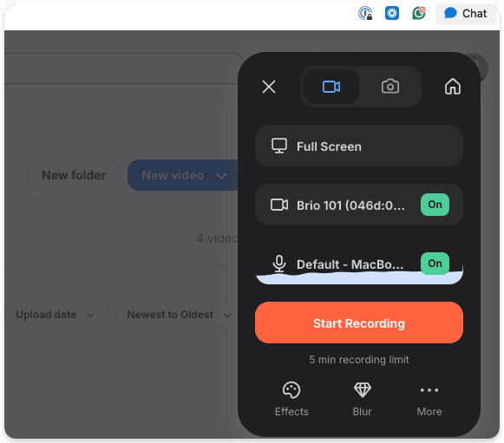Open the More options ellipsis

[429, 399]
